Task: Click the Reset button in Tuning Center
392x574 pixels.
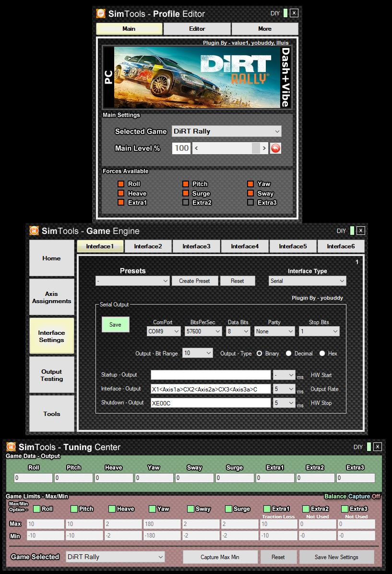Action: coord(278,557)
